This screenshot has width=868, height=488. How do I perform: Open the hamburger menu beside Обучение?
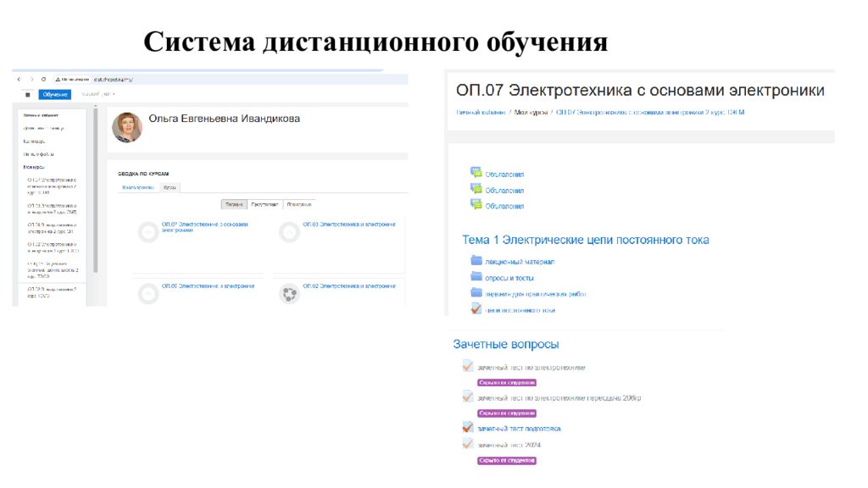[x=27, y=95]
